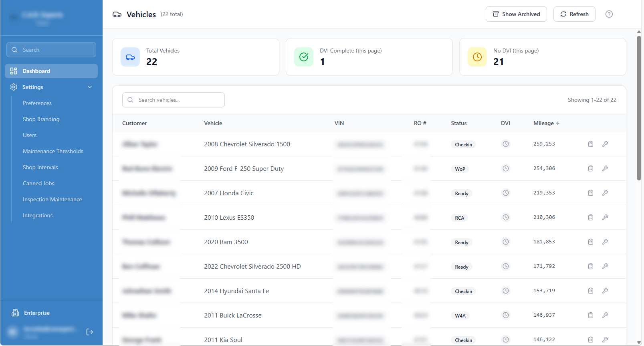This screenshot has width=644, height=346.
Task: Open Enterprise link in sidebar footer
Action: pos(36,313)
